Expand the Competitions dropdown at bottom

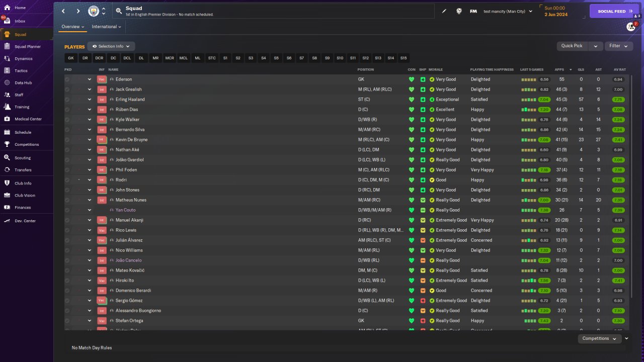599,339
